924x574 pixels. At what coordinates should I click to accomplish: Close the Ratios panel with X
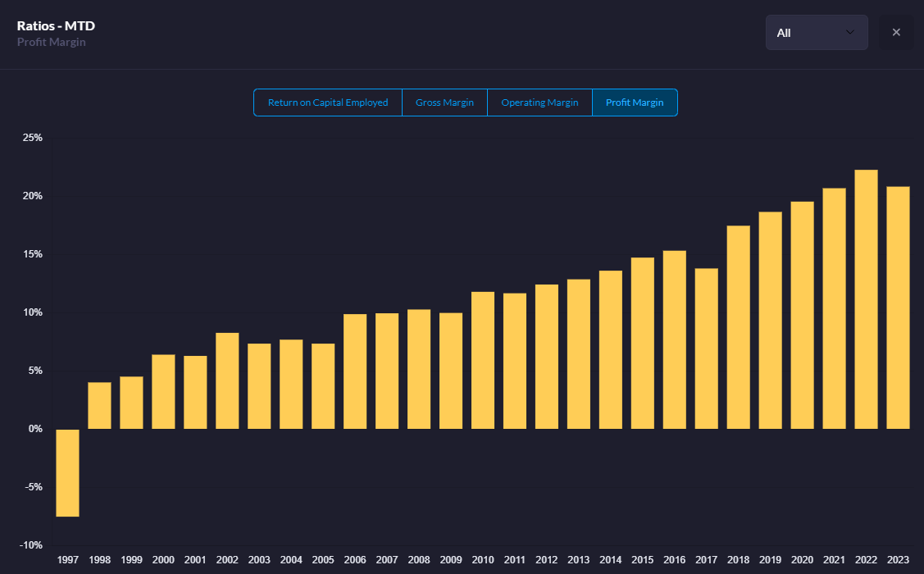click(x=896, y=33)
